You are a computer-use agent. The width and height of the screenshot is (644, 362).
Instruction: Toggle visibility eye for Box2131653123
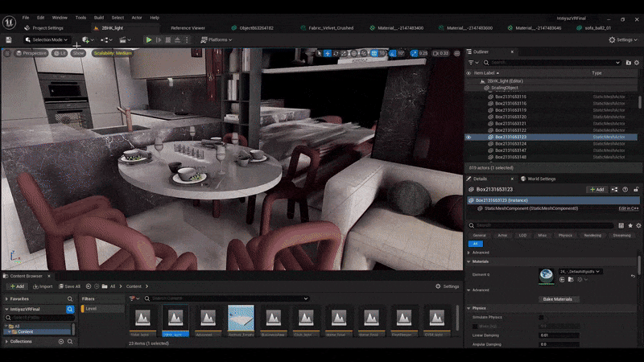pos(469,137)
